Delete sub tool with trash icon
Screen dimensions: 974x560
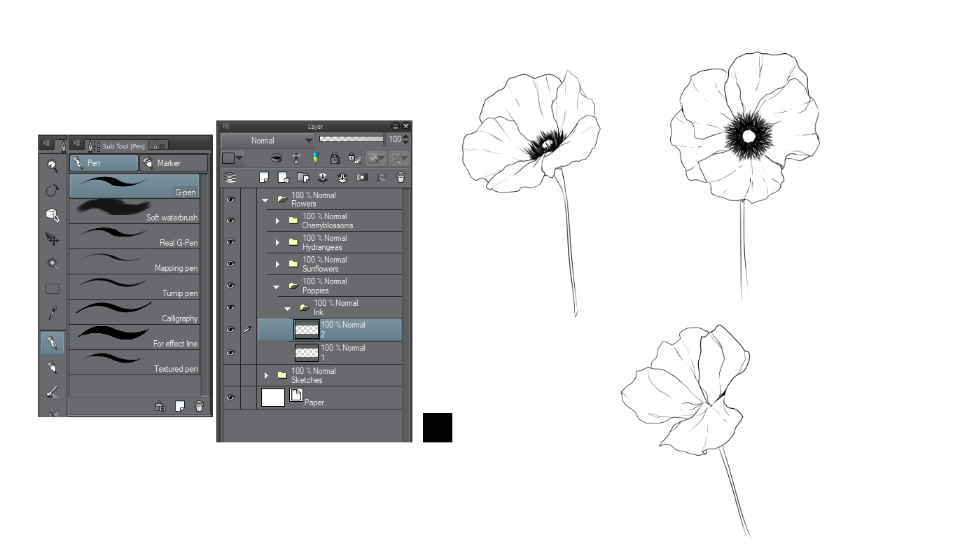[200, 406]
